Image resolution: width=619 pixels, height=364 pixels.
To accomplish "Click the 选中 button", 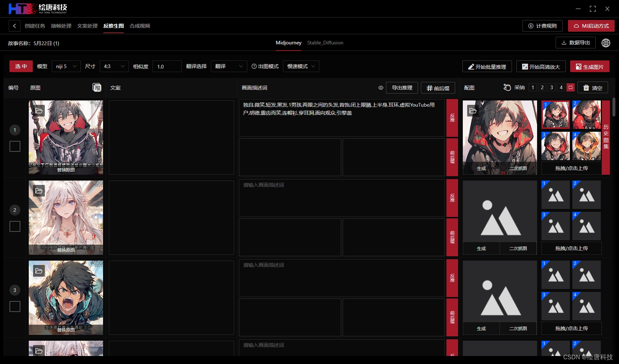I will [x=21, y=66].
